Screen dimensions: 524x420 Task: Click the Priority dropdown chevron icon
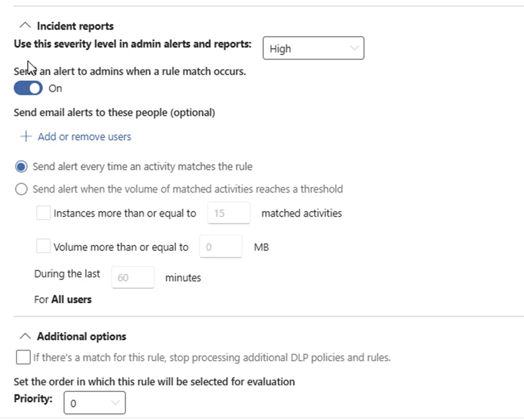115,402
